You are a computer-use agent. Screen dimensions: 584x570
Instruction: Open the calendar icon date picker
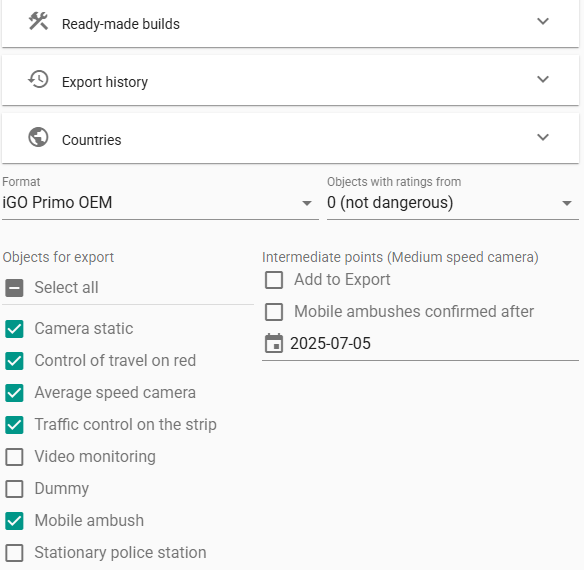(x=274, y=343)
